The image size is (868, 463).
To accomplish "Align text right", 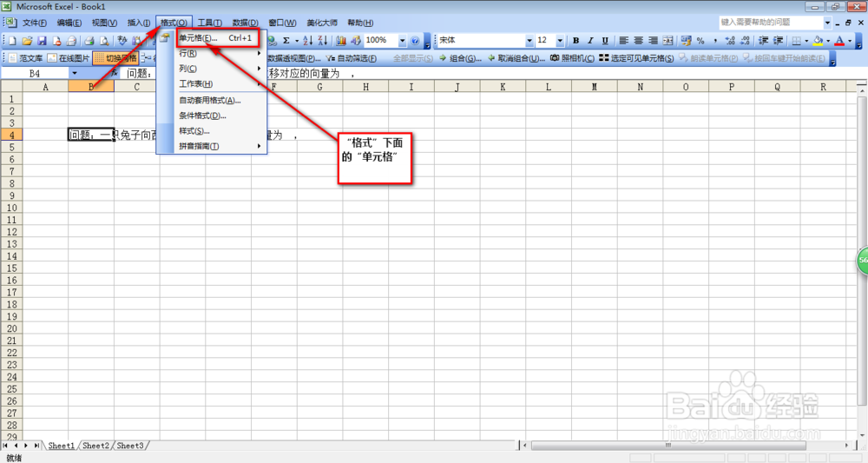I will pyautogui.click(x=654, y=41).
